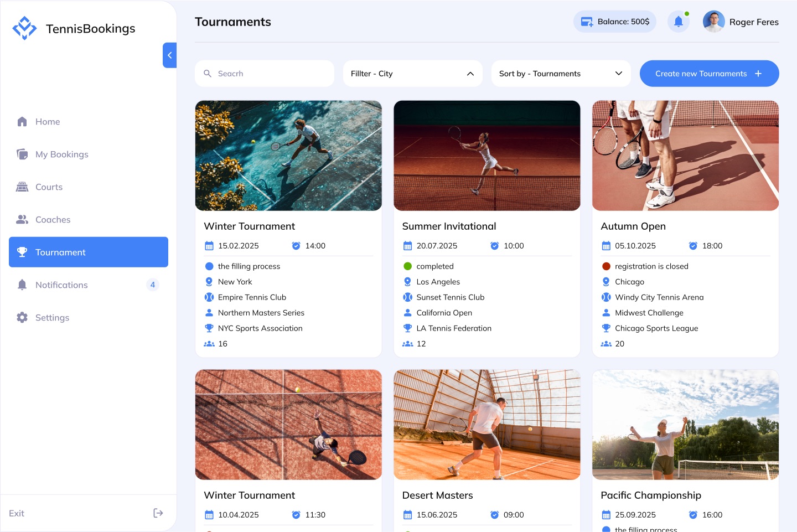Image resolution: width=797 pixels, height=532 pixels.
Task: Click the Midwest Challenge text
Action: pyautogui.click(x=649, y=313)
